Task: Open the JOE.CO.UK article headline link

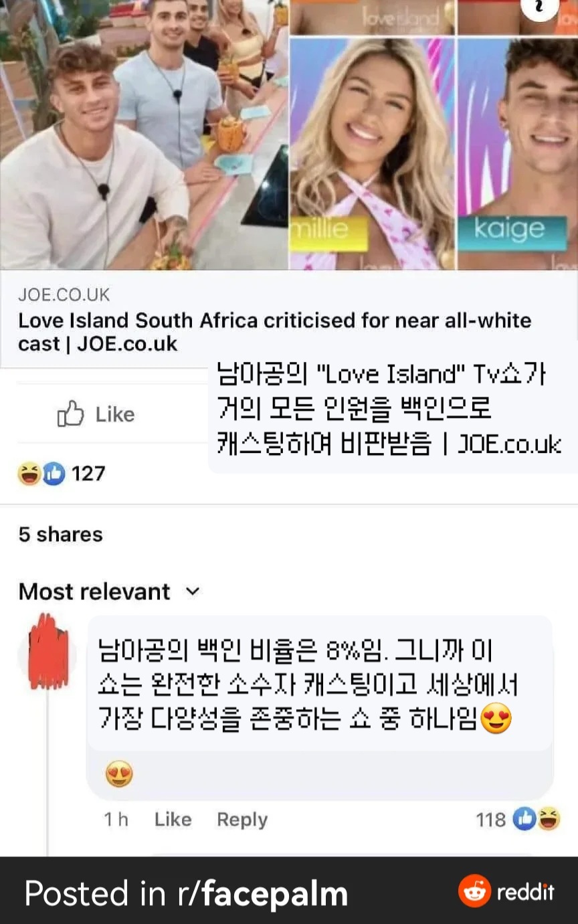Action: 275,332
